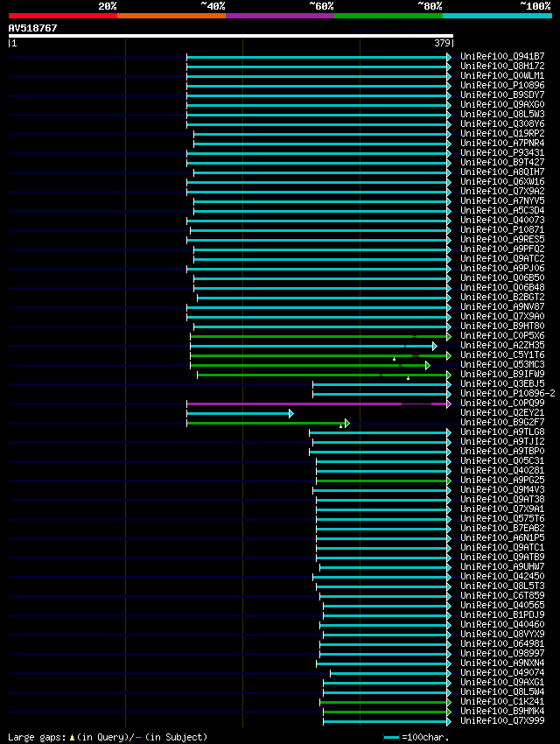Click label UniRef100_Q8L5W3
Viewport: 560px width, 744px height.
click(502, 115)
